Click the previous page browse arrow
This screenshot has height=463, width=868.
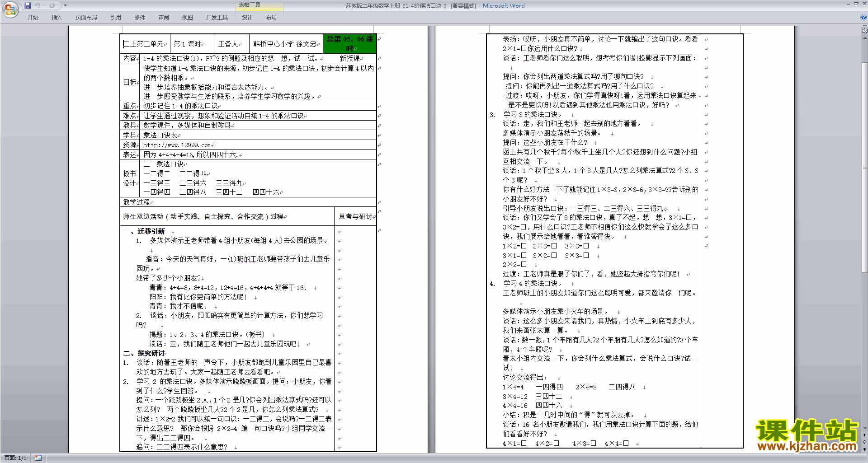pos(865,435)
